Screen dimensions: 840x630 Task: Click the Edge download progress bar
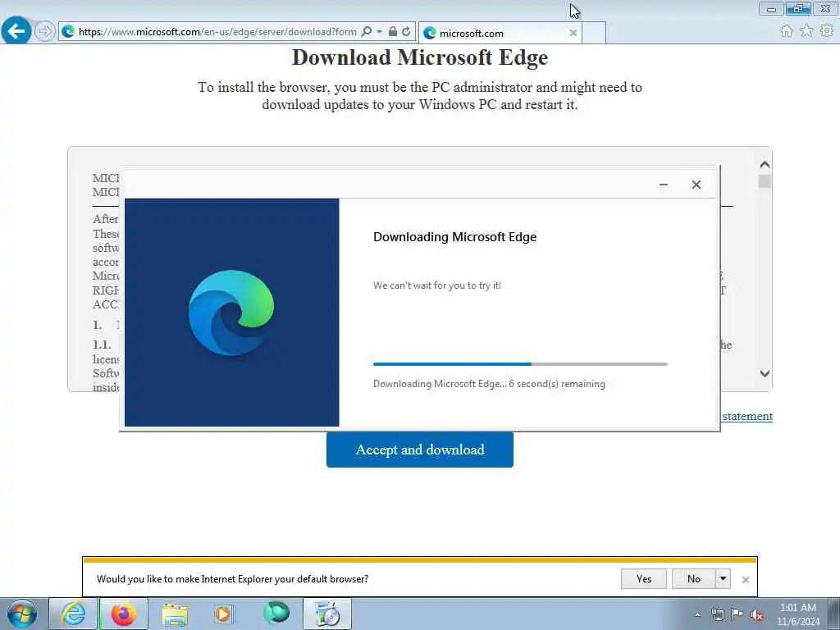[520, 364]
